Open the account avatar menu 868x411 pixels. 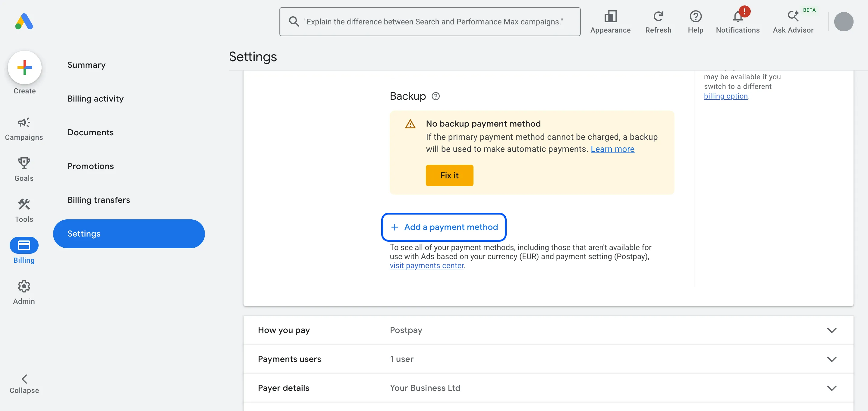coord(843,22)
